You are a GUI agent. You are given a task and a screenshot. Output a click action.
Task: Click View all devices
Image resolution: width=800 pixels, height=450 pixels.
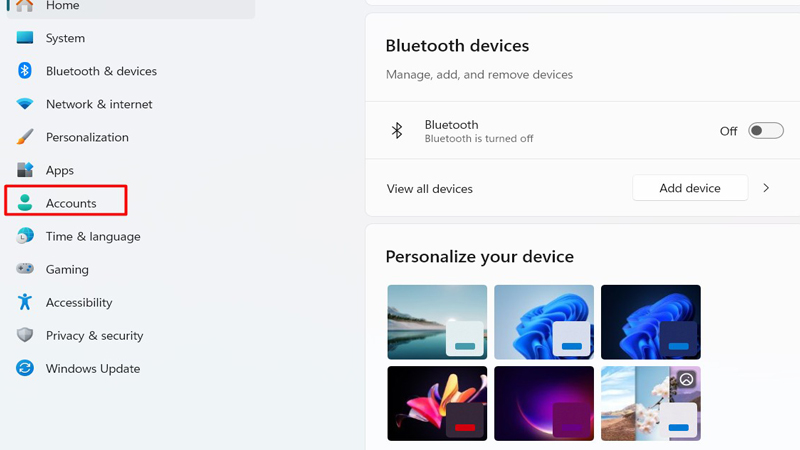(430, 188)
